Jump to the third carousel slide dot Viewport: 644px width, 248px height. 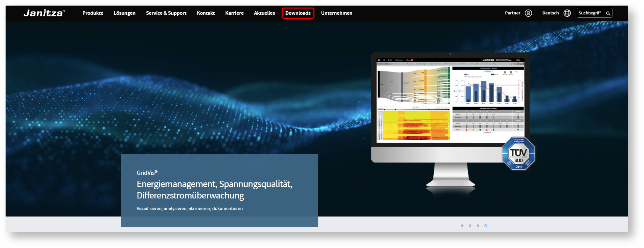[x=478, y=226]
